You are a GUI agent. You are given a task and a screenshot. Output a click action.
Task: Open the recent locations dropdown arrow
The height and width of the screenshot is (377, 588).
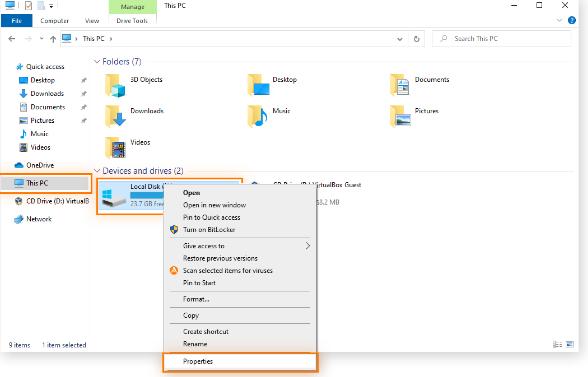pyautogui.click(x=41, y=39)
